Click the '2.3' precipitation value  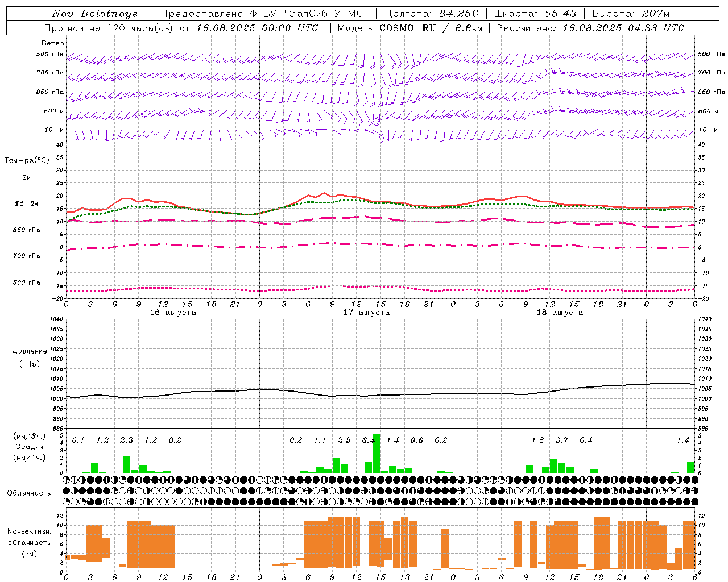(x=126, y=440)
